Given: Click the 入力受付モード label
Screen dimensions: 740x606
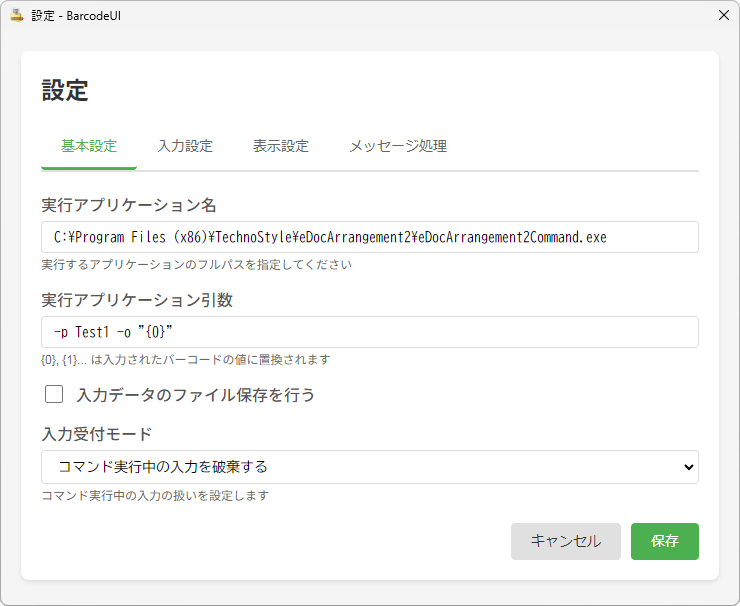Looking at the screenshot, I should pos(97,434).
